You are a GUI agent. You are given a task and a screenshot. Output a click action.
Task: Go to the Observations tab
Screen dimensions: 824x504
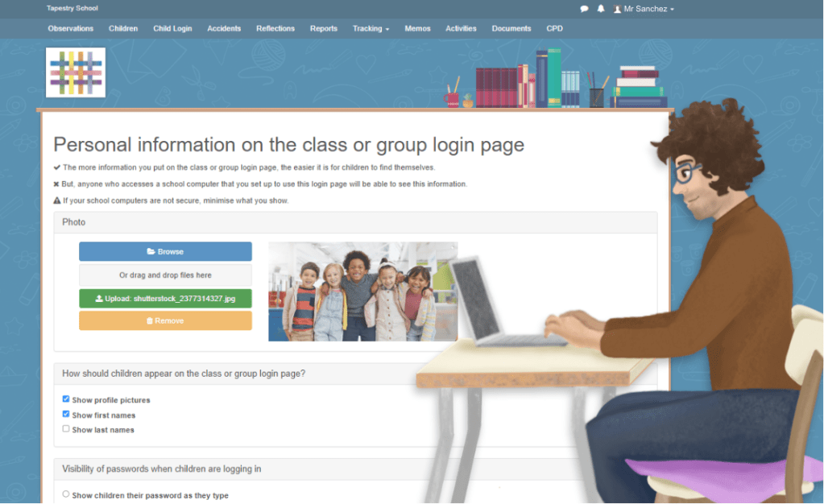click(70, 28)
